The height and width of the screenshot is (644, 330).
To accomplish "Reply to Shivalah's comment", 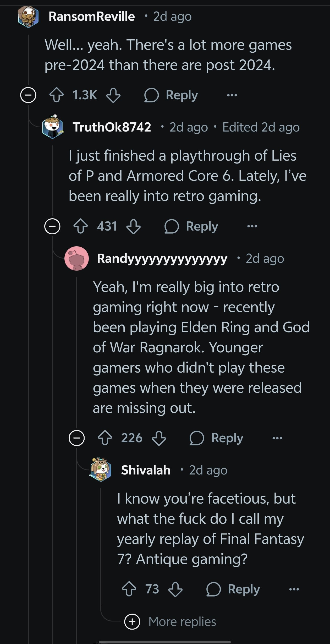I will (233, 589).
